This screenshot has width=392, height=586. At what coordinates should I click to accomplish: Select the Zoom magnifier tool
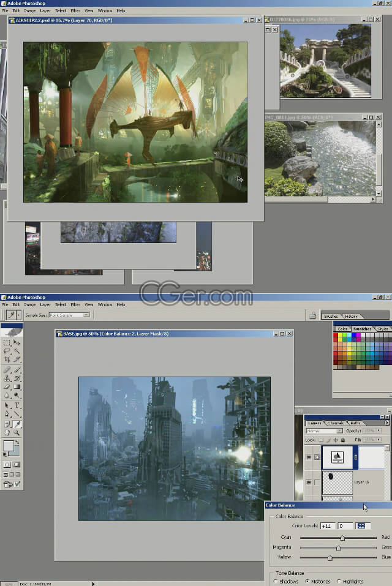[x=17, y=432]
